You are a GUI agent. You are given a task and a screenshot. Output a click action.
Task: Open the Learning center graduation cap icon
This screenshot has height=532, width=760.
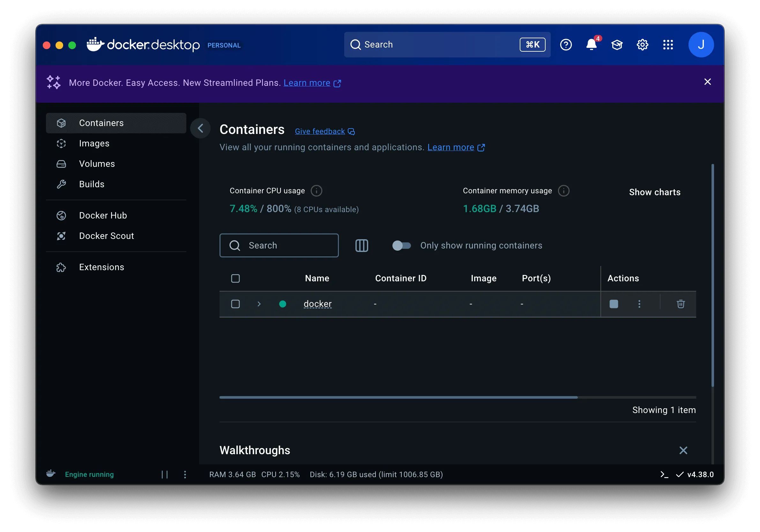[x=617, y=45]
